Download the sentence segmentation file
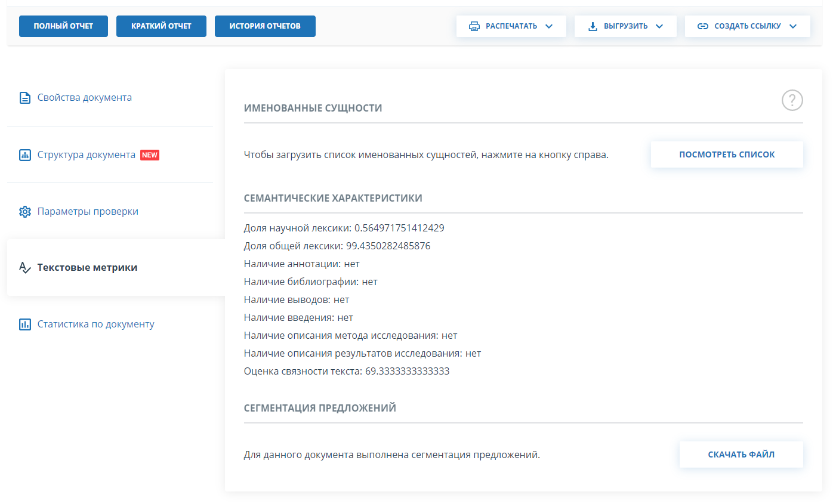Screen dimensions: 836x504 pos(741,454)
